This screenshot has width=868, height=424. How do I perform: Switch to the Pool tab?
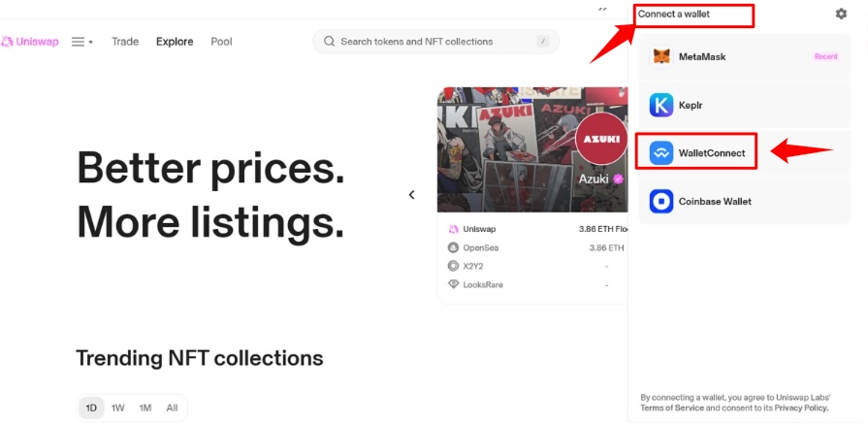(221, 42)
